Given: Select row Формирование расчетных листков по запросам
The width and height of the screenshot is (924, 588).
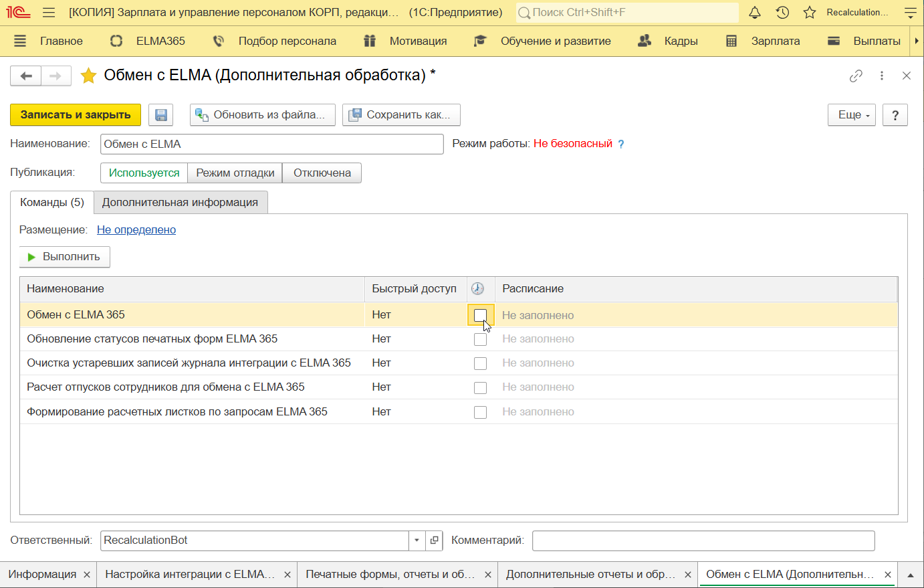Looking at the screenshot, I should (x=459, y=411).
